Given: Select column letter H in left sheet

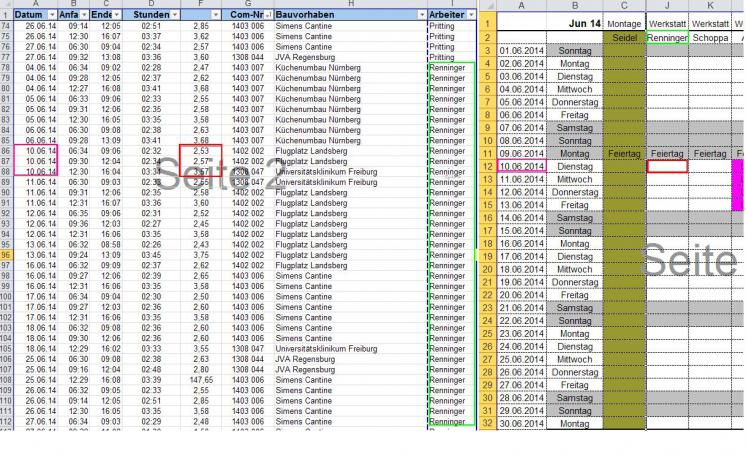Looking at the screenshot, I should click(x=351, y=4).
